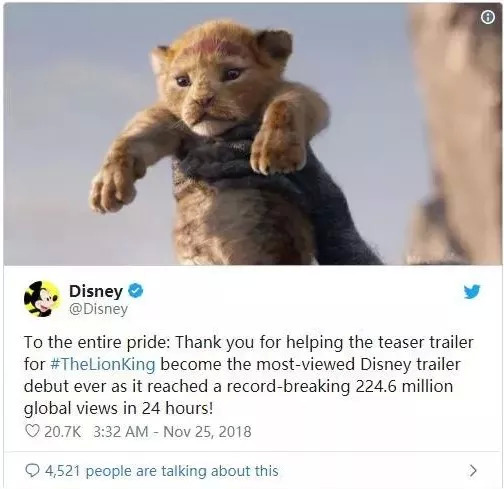The height and width of the screenshot is (489, 504).
Task: Click the 20.7K likes count
Action: coord(62,432)
